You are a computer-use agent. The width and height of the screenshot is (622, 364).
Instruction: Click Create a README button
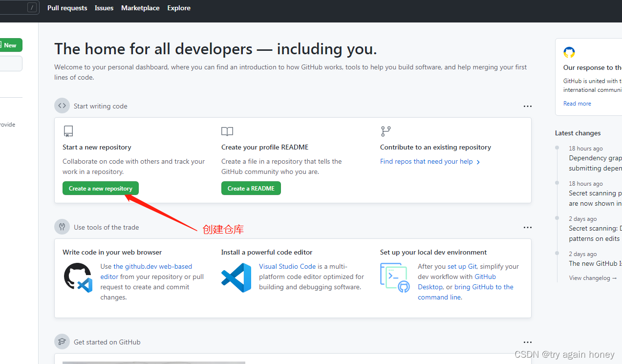pos(251,188)
